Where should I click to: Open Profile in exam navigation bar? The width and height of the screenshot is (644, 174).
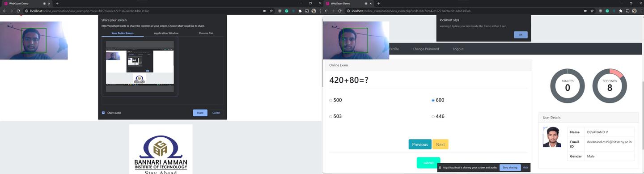[394, 49]
